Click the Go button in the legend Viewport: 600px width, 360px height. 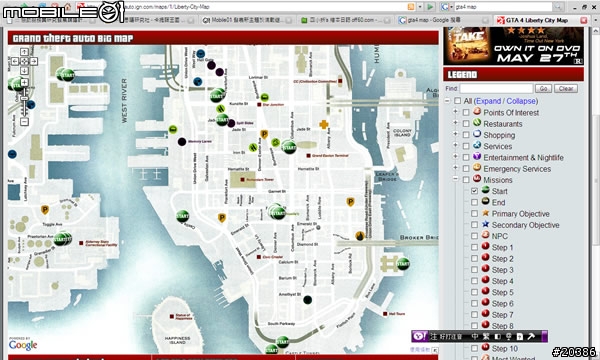(x=543, y=88)
